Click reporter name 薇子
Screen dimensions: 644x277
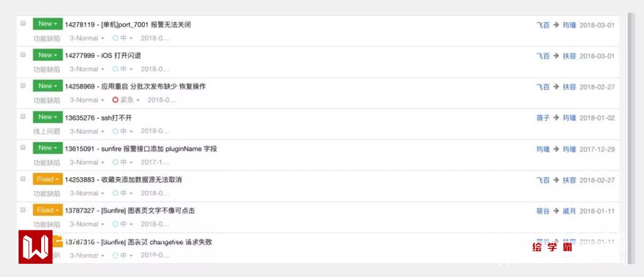click(x=543, y=118)
